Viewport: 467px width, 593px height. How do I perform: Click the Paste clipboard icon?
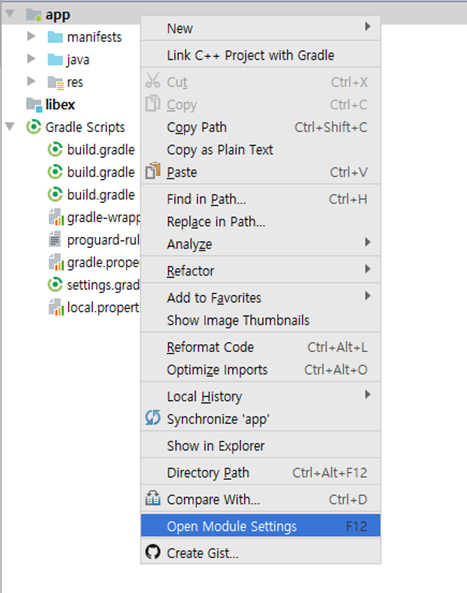(x=153, y=171)
